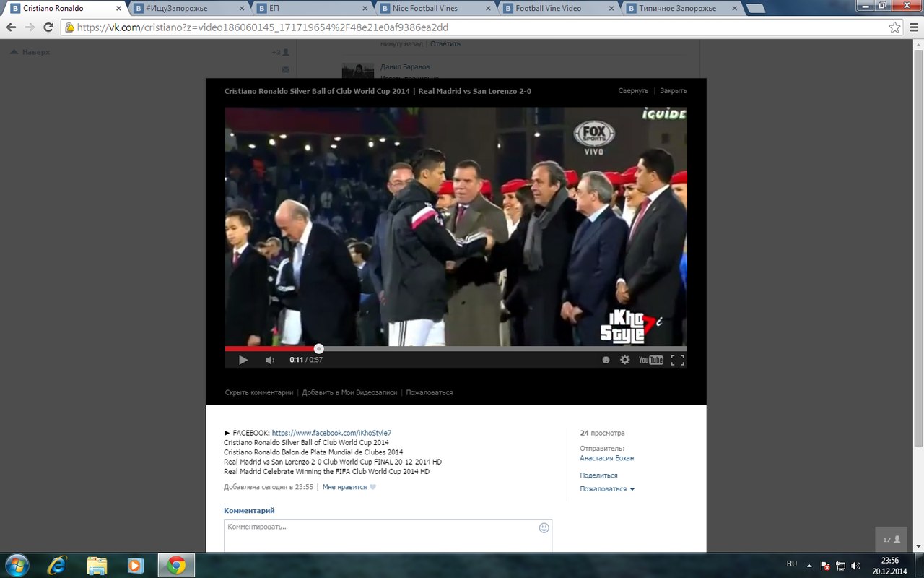The width and height of the screenshot is (924, 578).
Task: Open Данил Баранов's profile
Action: point(405,67)
